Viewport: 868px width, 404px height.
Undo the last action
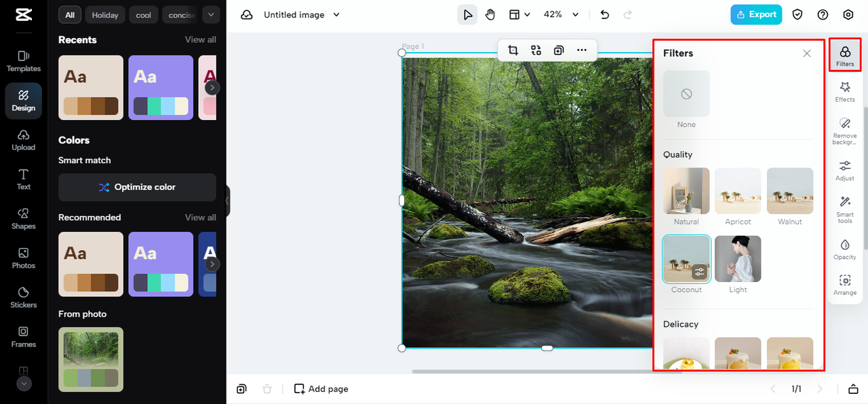pyautogui.click(x=605, y=15)
